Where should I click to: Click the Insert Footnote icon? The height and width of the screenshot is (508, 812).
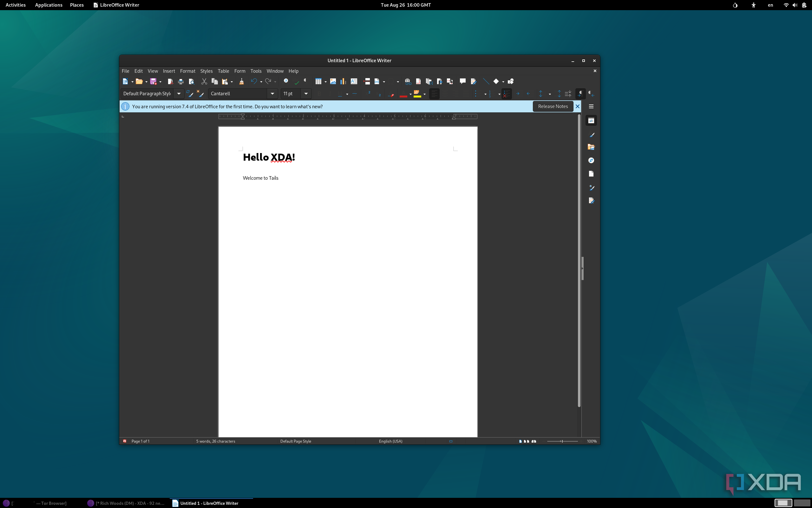[418, 81]
